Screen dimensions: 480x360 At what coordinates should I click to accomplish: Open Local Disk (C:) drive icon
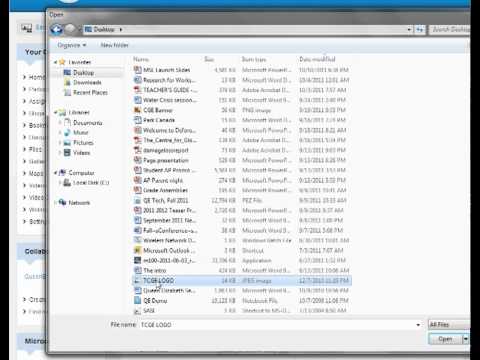67,183
